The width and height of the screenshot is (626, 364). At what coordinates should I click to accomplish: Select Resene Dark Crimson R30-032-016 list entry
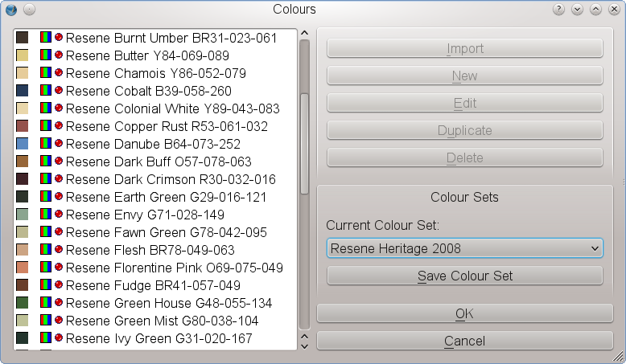click(171, 179)
